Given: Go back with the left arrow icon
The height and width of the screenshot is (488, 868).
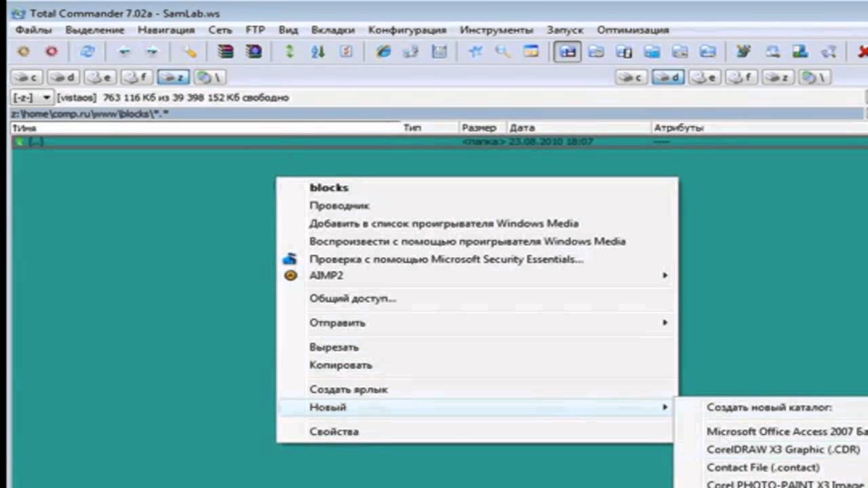Looking at the screenshot, I should 124,52.
